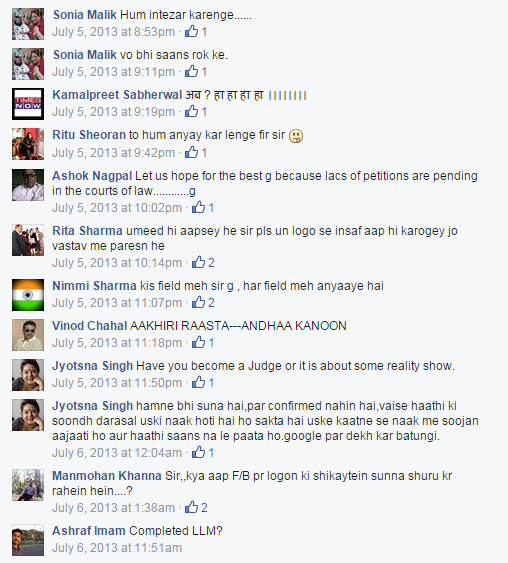Viewport: 508px width, 563px height.
Task: Click the like icon on Vinod Chahal's comment
Action: coord(199,342)
